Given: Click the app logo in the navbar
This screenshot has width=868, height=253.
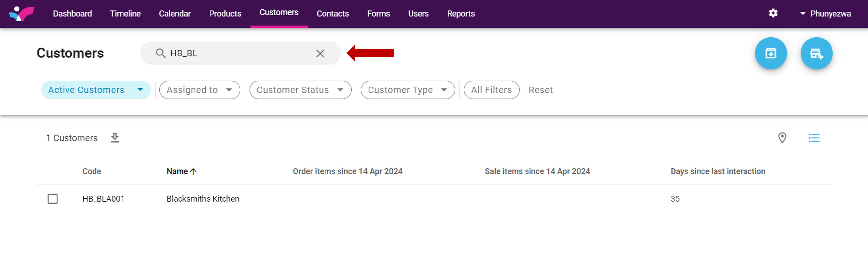Looking at the screenshot, I should [22, 13].
